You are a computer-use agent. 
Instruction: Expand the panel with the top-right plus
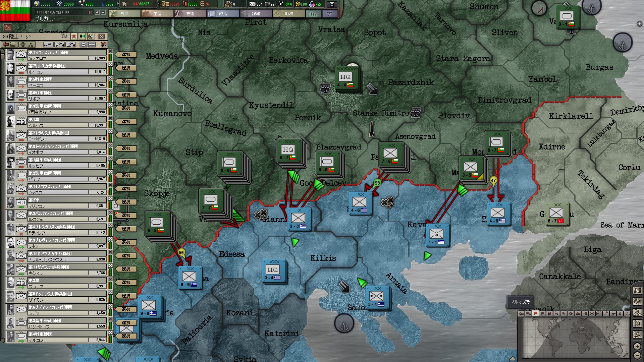click(639, 24)
